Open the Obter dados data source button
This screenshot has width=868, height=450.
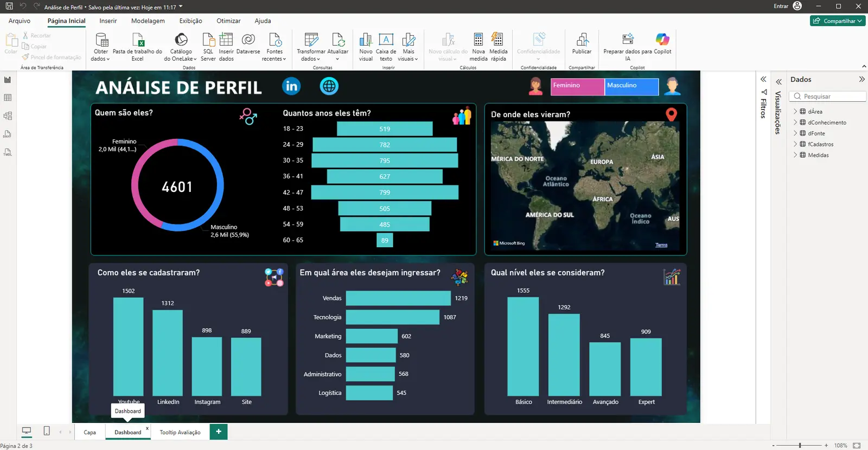(x=100, y=47)
